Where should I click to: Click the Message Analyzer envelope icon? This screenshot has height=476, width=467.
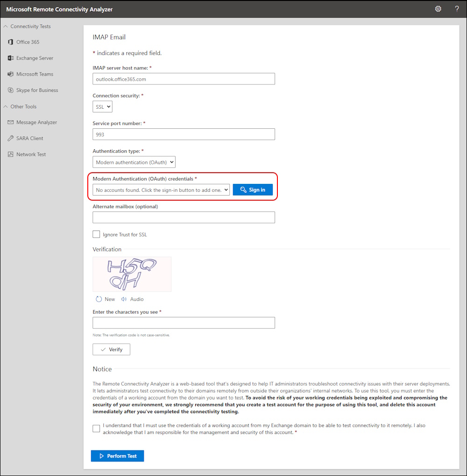point(11,122)
